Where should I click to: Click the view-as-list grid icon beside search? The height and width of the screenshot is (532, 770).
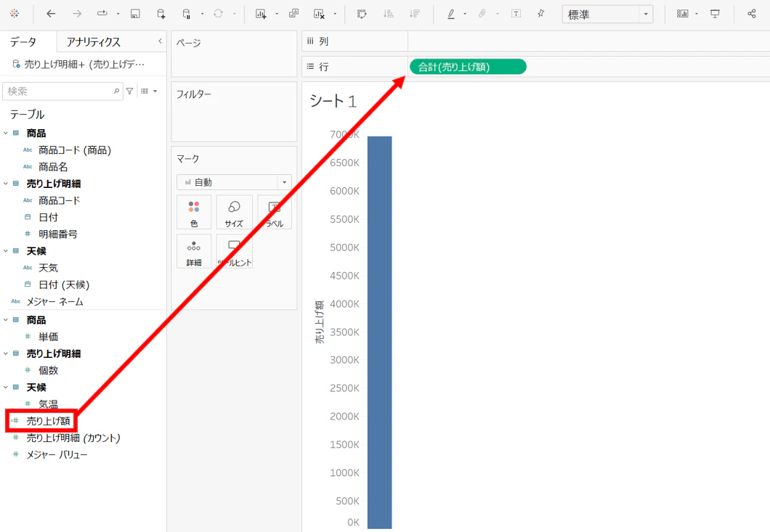point(145,91)
